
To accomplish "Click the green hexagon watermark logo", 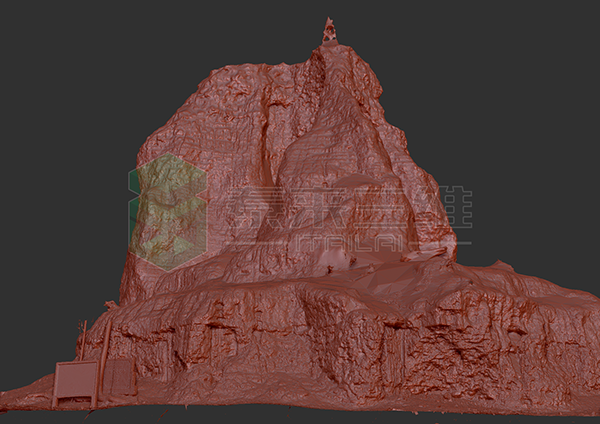I will click(x=167, y=211).
